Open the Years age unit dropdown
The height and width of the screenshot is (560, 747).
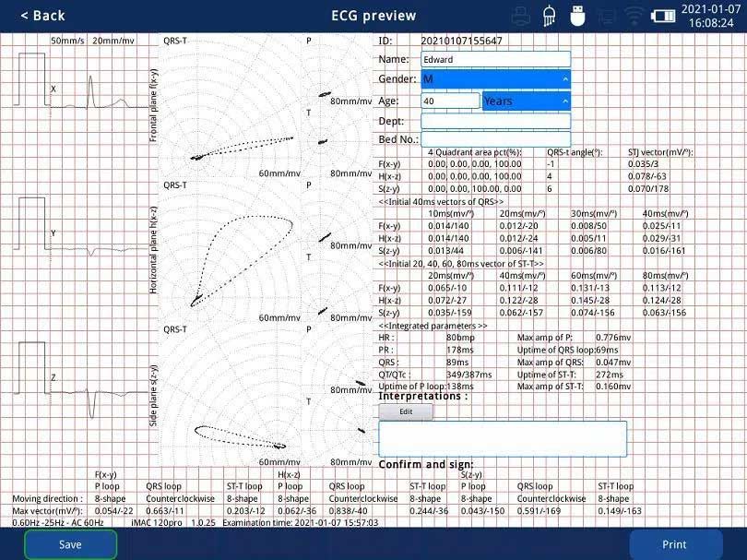[x=526, y=101]
